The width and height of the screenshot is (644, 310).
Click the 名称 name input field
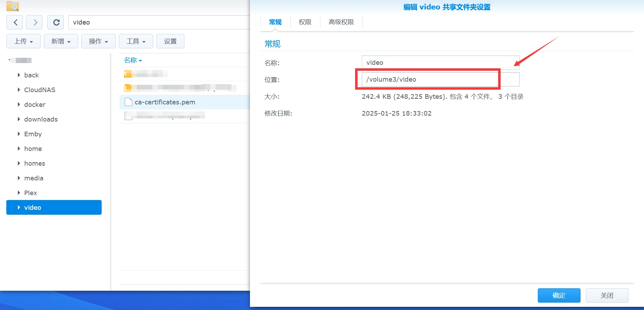click(x=440, y=62)
